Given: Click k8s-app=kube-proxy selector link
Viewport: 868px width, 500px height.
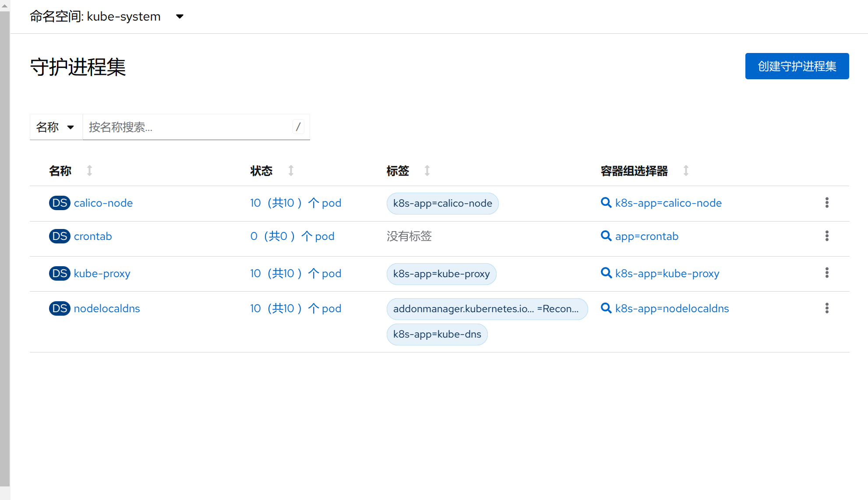Looking at the screenshot, I should [667, 273].
